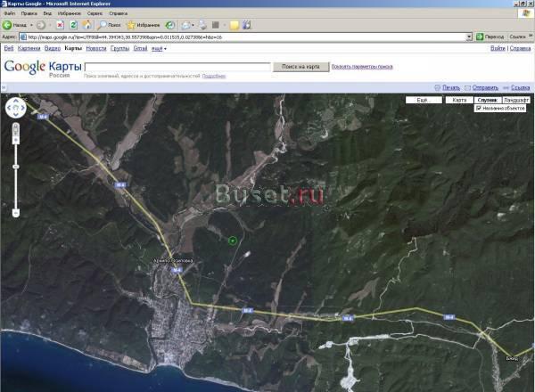Open the address bar URL dropdown
This screenshot has width=535, height=392.
(x=469, y=37)
